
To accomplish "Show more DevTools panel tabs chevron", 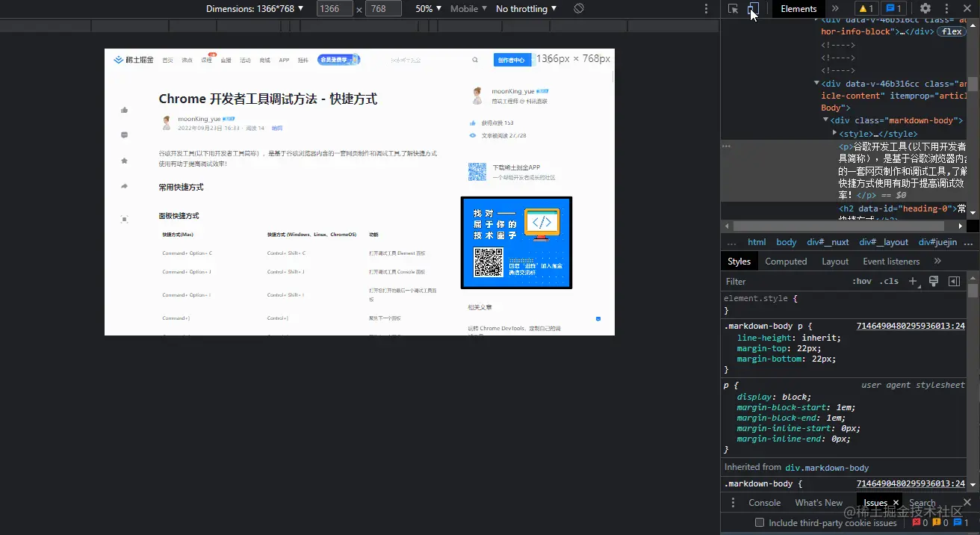I will coord(835,9).
